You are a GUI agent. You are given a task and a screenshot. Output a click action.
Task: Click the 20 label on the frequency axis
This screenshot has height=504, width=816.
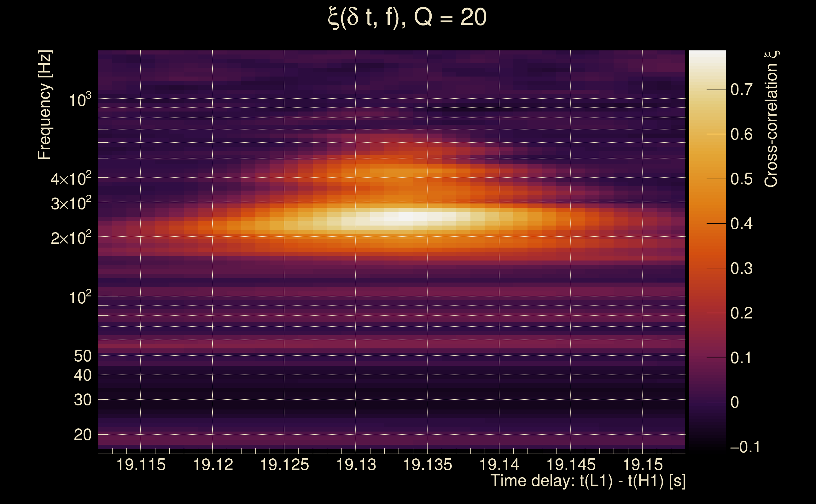(x=82, y=435)
